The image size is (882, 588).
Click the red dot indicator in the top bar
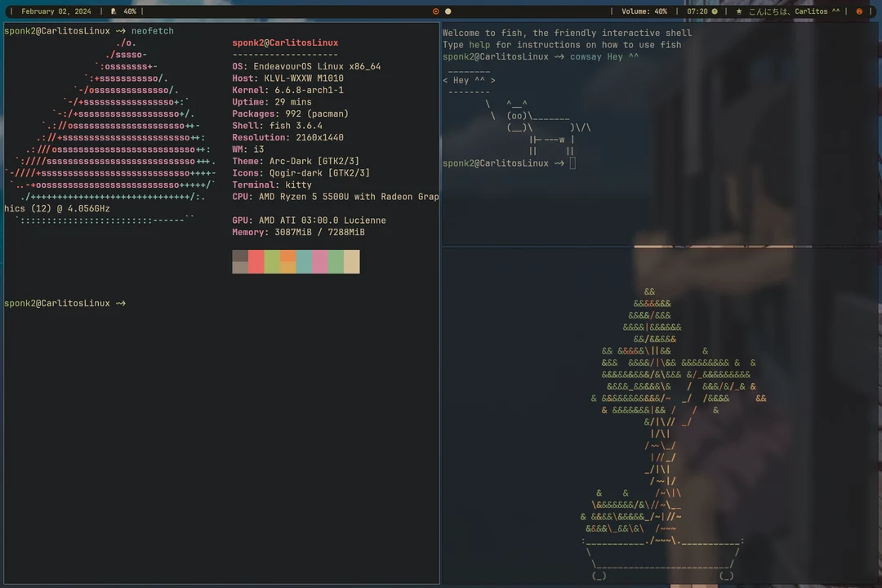click(x=436, y=11)
